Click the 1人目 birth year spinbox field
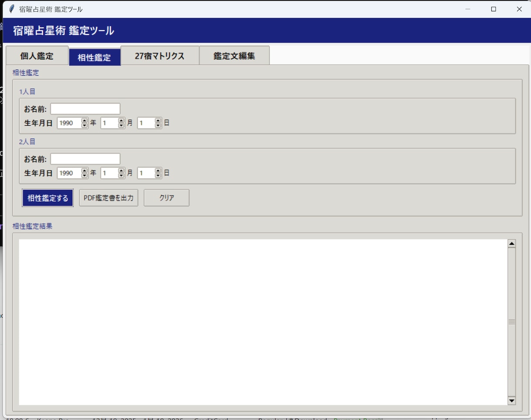 (x=69, y=123)
